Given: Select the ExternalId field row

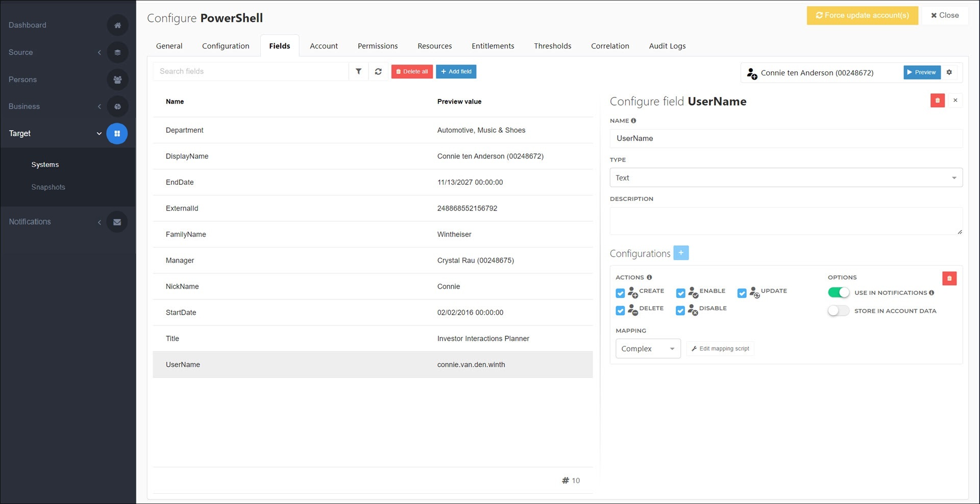Looking at the screenshot, I should pos(373,208).
